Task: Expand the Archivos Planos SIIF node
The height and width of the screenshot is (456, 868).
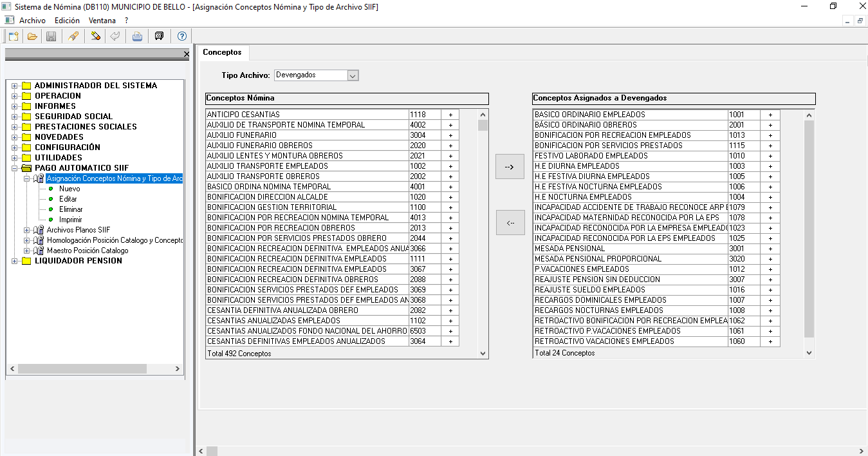Action: point(26,230)
